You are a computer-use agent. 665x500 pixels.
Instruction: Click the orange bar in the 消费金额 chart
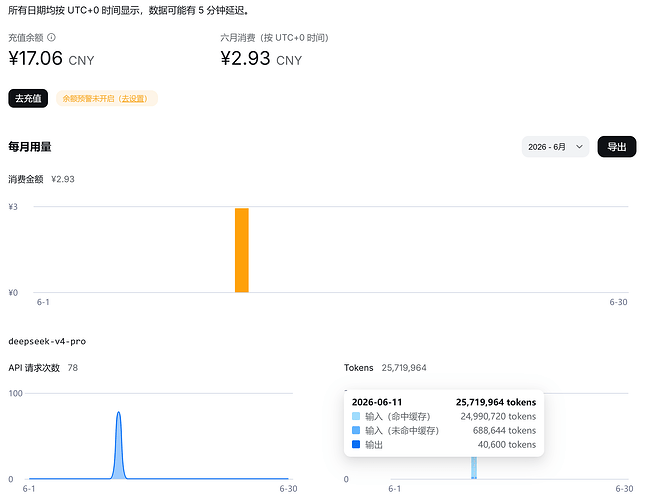coord(242,250)
